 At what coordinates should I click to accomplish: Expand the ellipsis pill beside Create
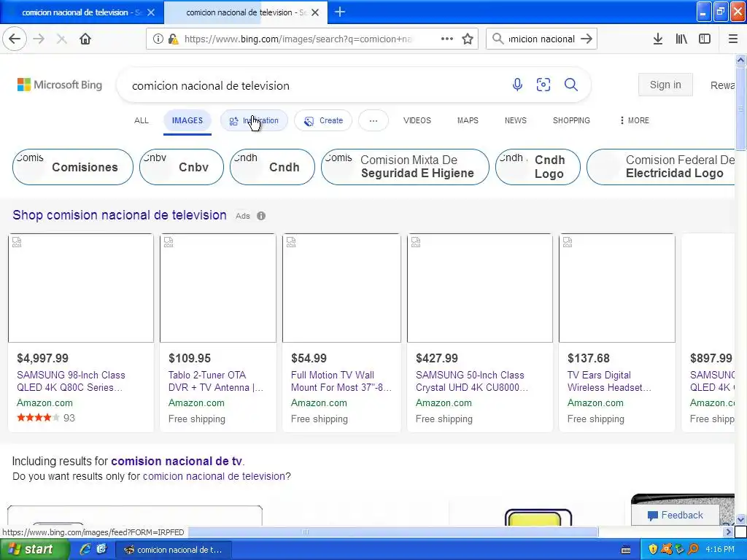tap(373, 120)
